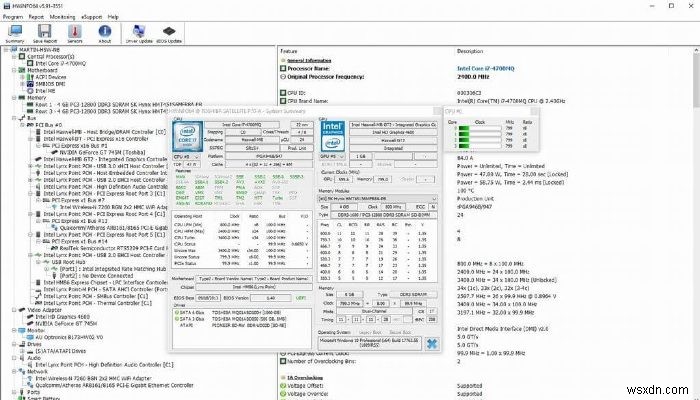Collapse the Central Processor(s) tree node
The width and height of the screenshot is (700, 400).
[x=14, y=57]
